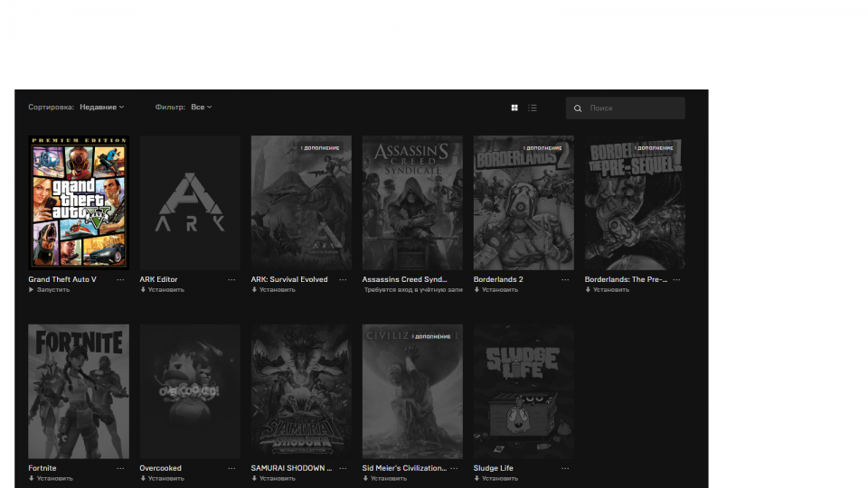Open options menu for Sludge Life

(565, 469)
